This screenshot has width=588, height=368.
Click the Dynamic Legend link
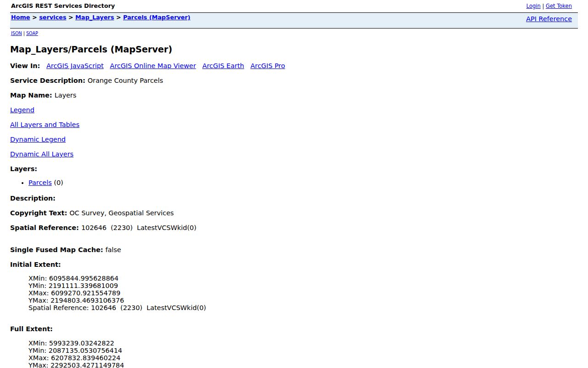coord(38,139)
